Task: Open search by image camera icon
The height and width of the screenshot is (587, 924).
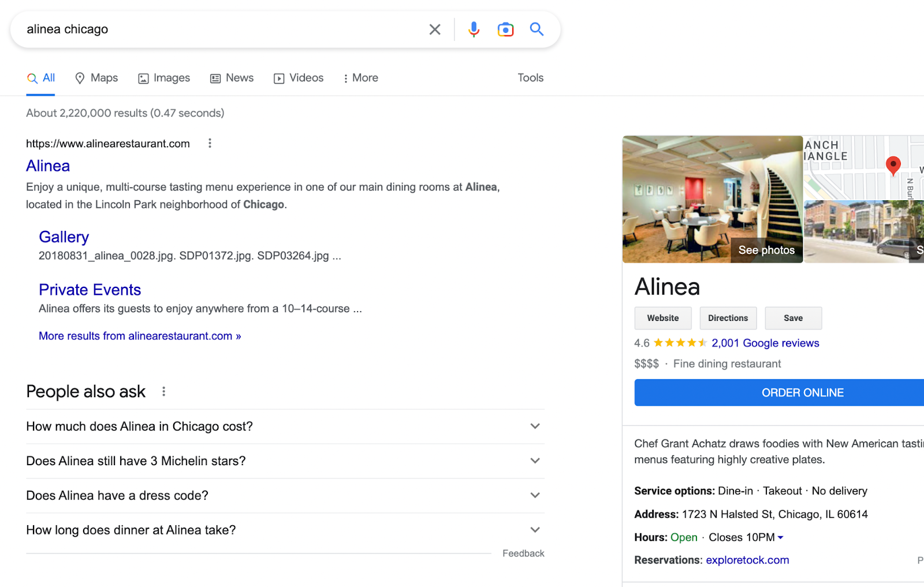Action: 505,29
